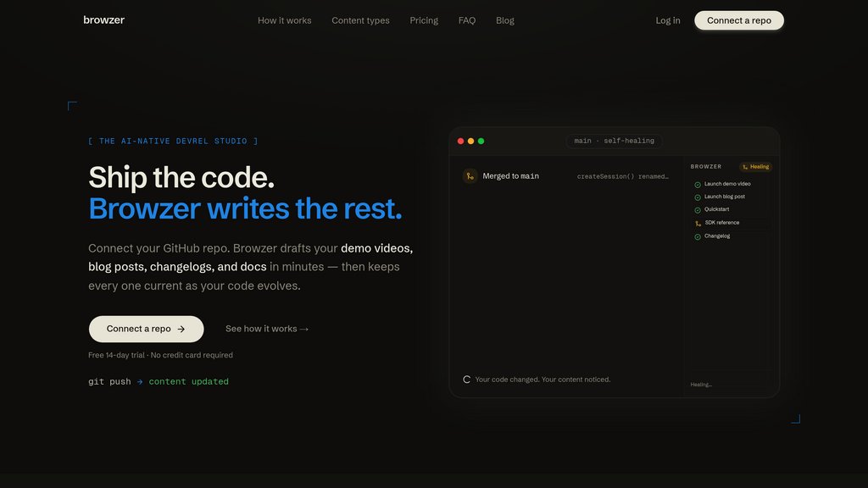Select the Launch blog post row label
This screenshot has height=488, width=868.
[x=725, y=197]
